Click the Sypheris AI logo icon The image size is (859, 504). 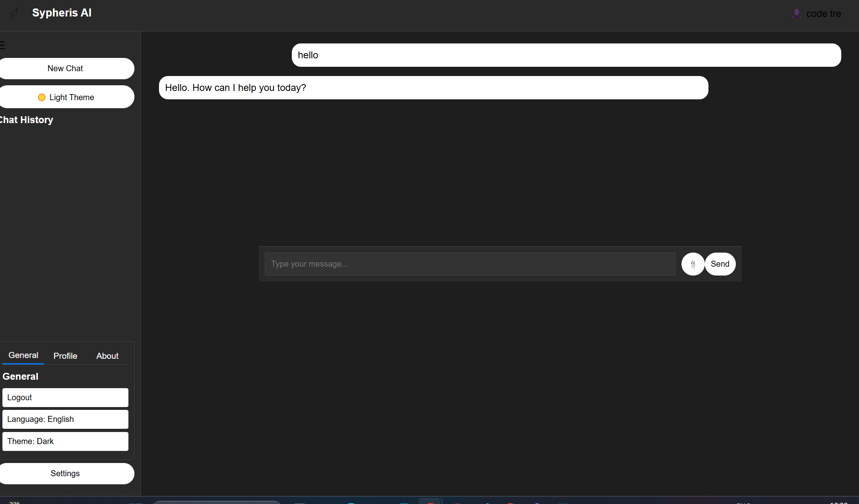pyautogui.click(x=14, y=13)
